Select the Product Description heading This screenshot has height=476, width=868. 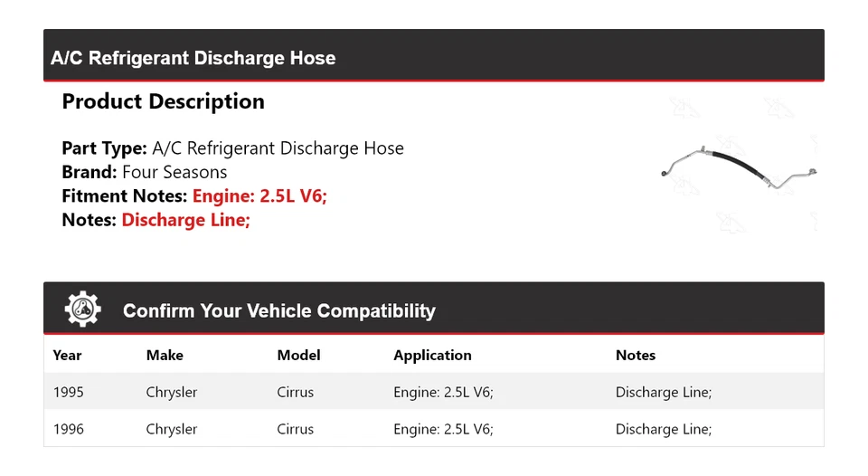[x=163, y=101]
